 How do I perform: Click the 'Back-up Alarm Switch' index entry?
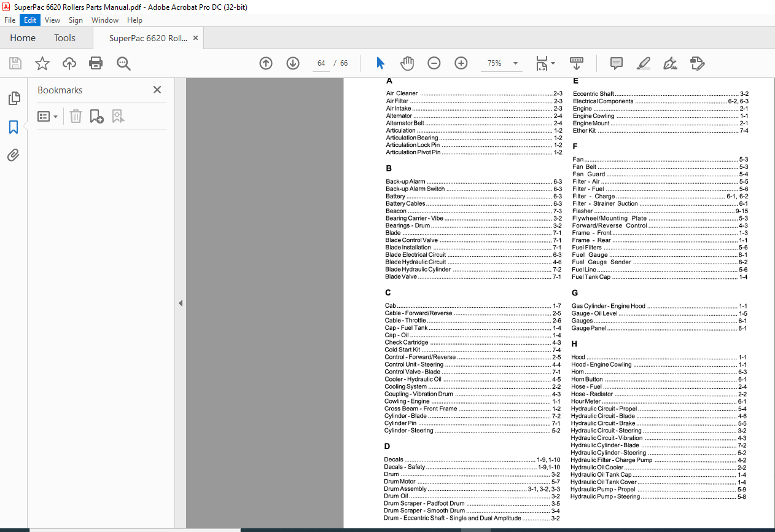click(474, 189)
